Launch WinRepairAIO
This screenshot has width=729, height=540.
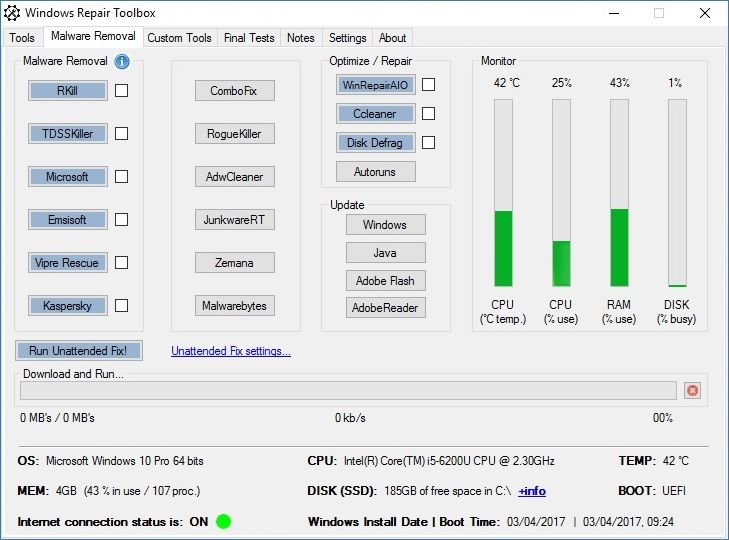tap(376, 85)
